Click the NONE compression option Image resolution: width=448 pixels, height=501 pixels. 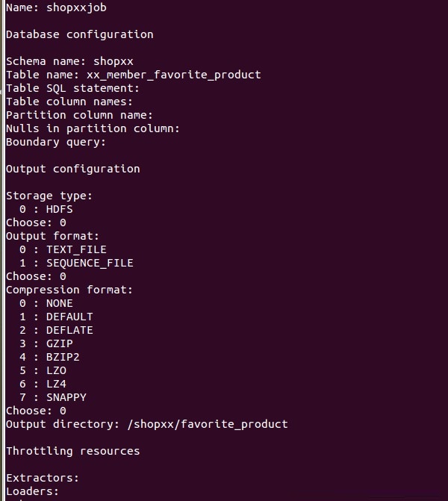pyautogui.click(x=46, y=304)
